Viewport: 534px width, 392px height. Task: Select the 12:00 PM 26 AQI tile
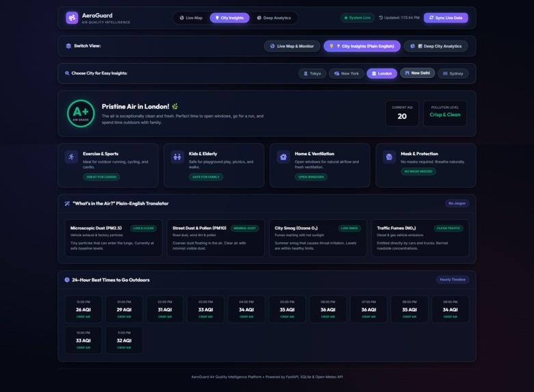pos(83,309)
